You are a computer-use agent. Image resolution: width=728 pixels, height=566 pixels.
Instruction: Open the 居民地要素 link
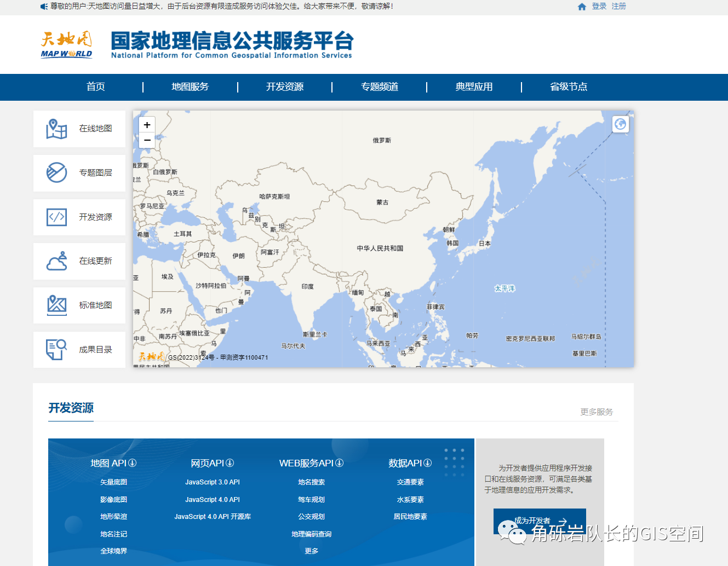(x=410, y=517)
